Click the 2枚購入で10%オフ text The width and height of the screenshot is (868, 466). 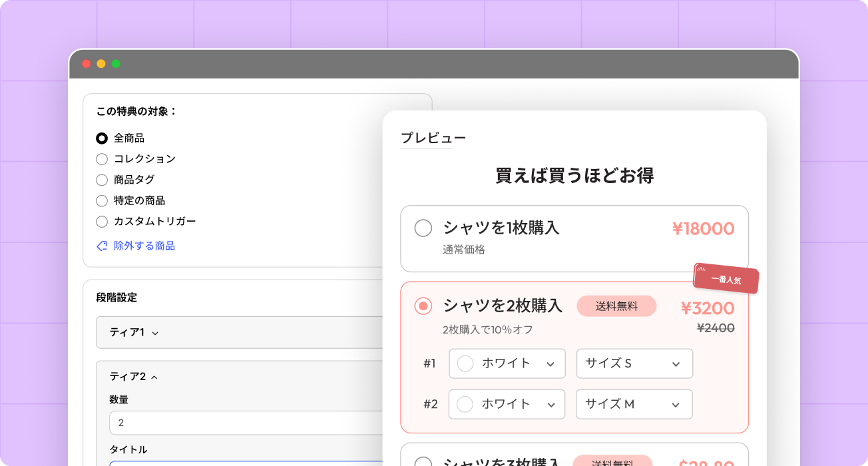click(x=488, y=330)
